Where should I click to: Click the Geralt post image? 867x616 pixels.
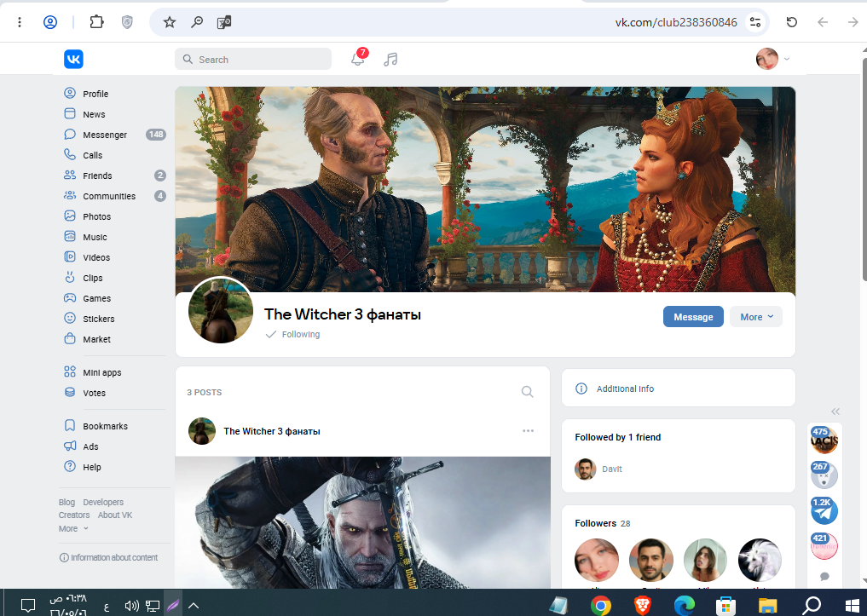tap(362, 522)
